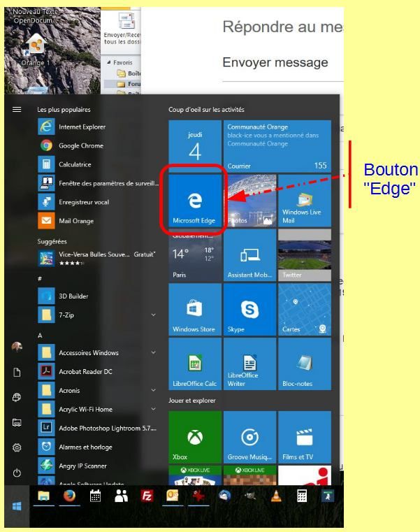Open the user account avatar
Screen dimensions: 420x532
(x=17, y=347)
